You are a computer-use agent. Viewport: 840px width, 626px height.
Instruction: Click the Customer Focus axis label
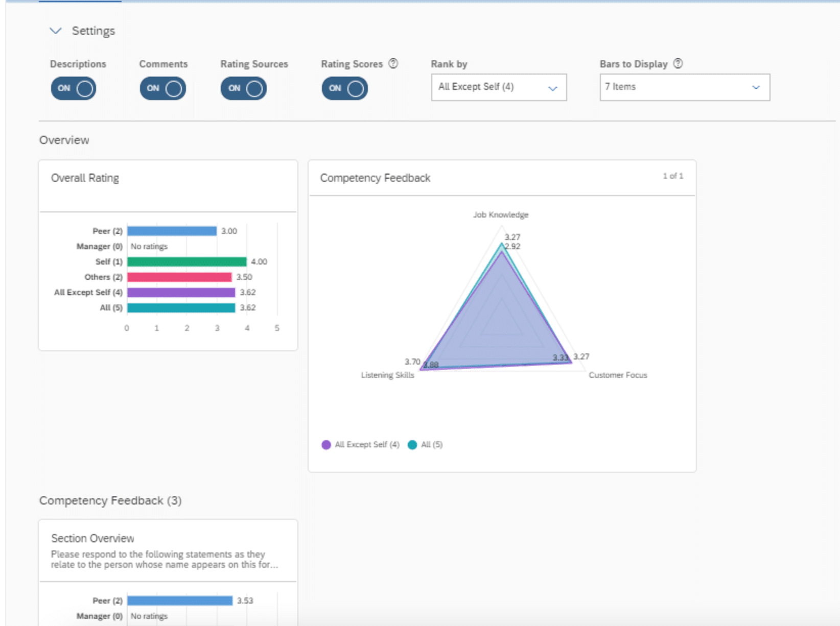point(618,374)
